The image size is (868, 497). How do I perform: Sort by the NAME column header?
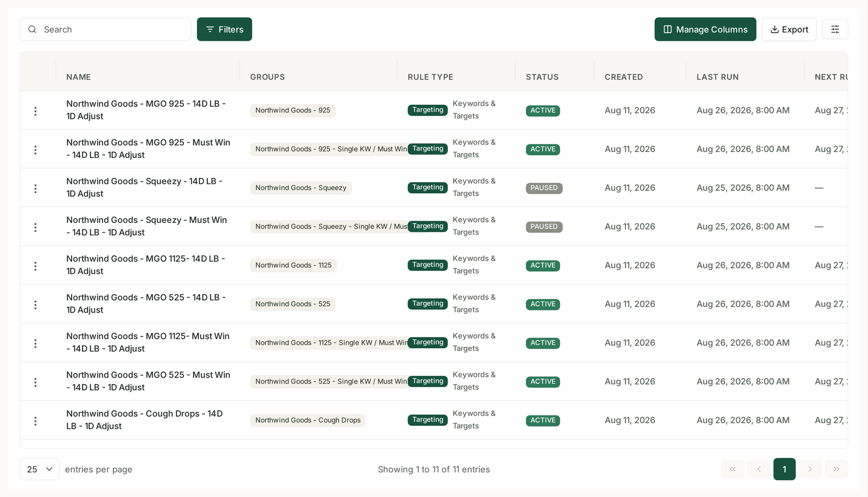click(79, 77)
